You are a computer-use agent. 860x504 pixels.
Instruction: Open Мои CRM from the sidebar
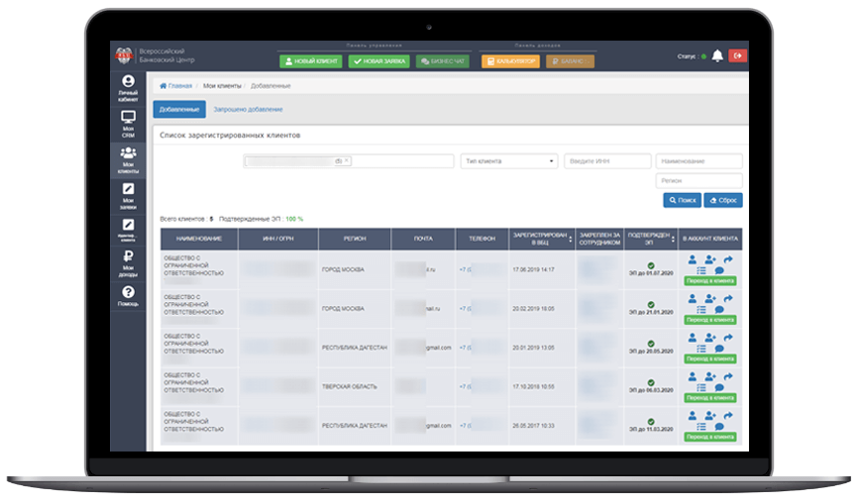pos(128,123)
